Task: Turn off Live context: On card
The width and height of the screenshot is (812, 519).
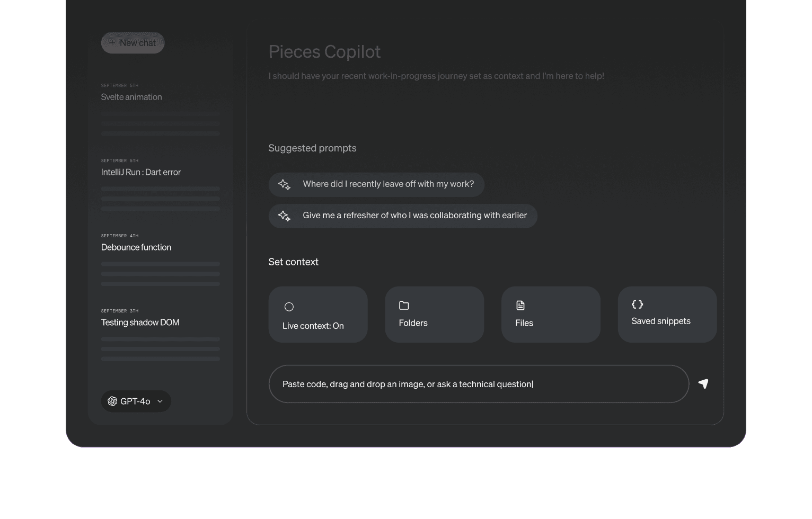Action: (x=318, y=315)
